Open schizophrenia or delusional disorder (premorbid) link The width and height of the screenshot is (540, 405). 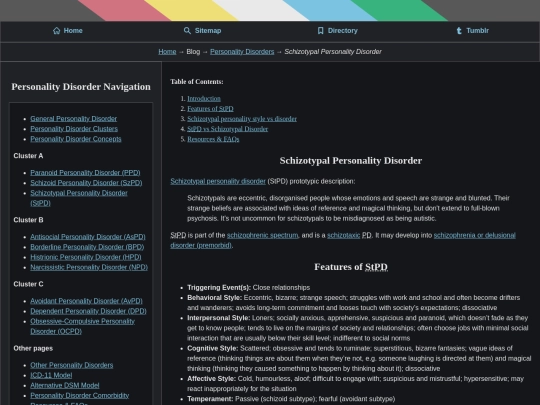click(343, 240)
